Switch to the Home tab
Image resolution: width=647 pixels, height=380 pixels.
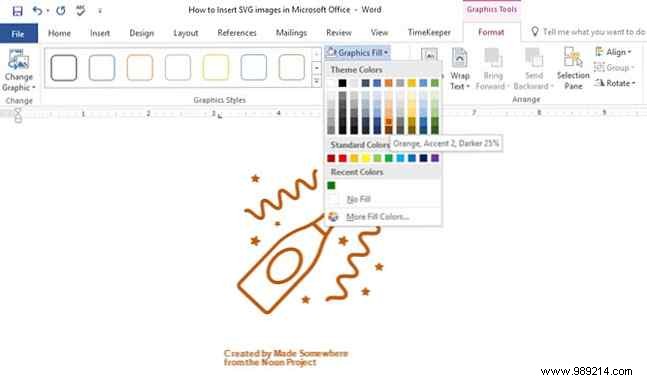(59, 33)
